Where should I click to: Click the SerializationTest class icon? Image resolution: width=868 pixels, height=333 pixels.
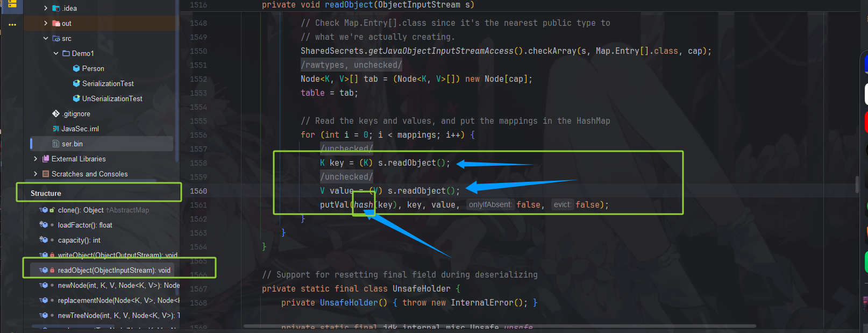[76, 83]
